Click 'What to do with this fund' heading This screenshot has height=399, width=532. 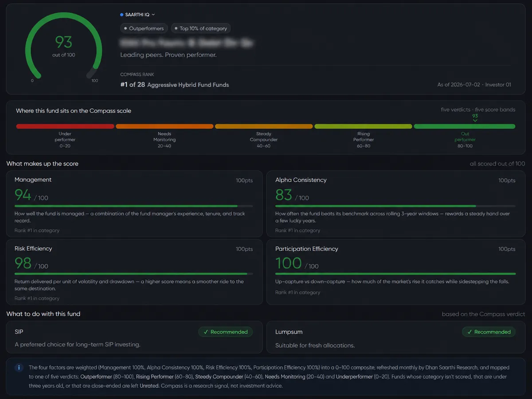coord(43,314)
